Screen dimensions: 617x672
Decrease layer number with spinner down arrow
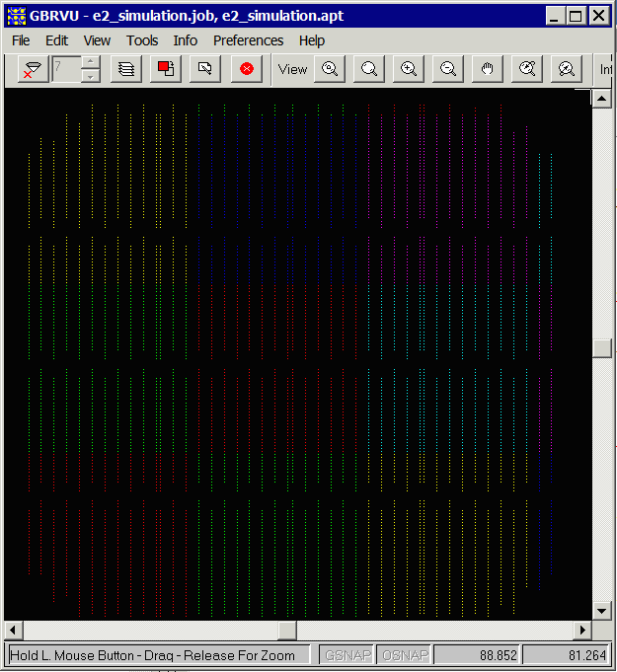pos(91,76)
